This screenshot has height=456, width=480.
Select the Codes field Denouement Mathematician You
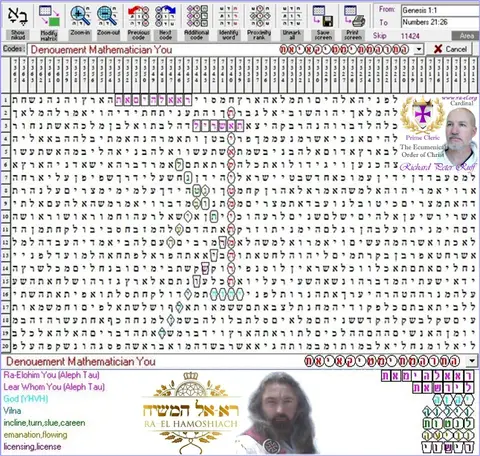(221, 50)
